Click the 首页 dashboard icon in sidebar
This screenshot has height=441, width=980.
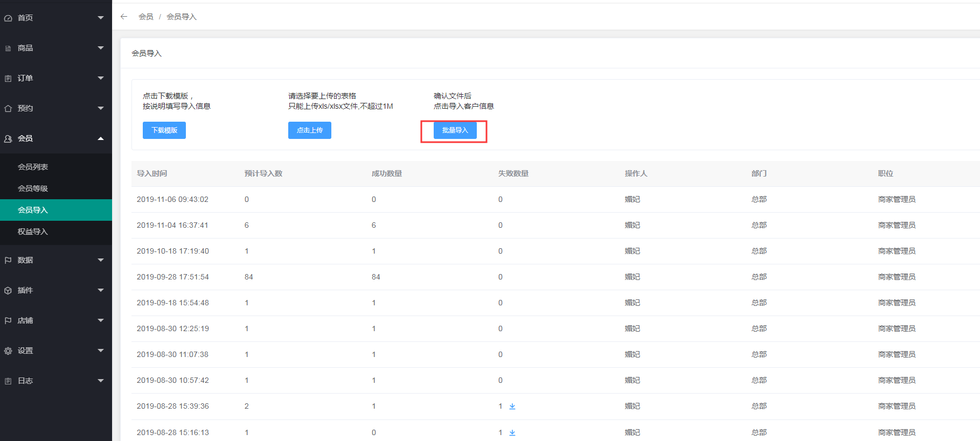pyautogui.click(x=8, y=18)
